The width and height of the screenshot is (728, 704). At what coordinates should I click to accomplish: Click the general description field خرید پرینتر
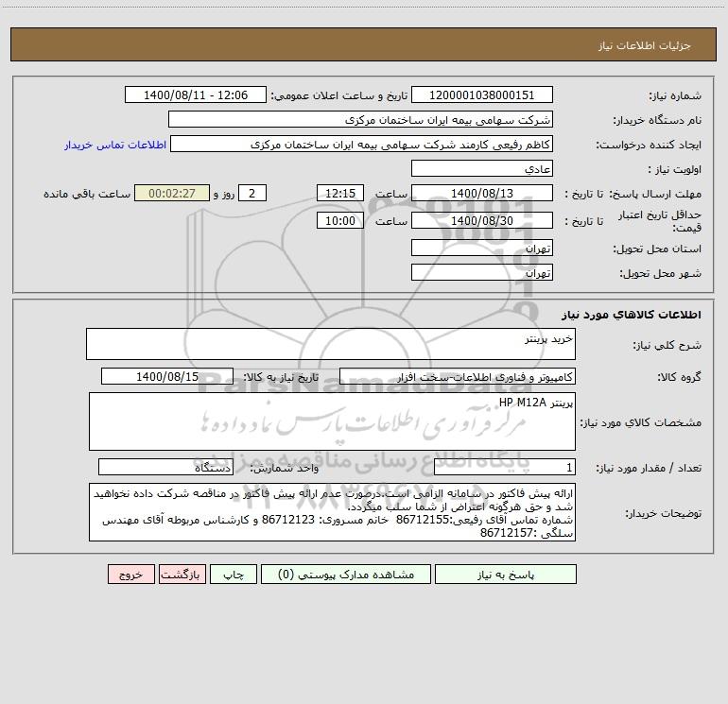(331, 344)
